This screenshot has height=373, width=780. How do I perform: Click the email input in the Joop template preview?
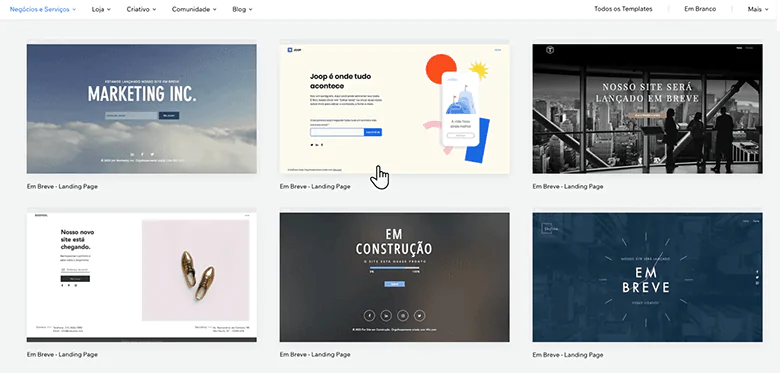[337, 132]
